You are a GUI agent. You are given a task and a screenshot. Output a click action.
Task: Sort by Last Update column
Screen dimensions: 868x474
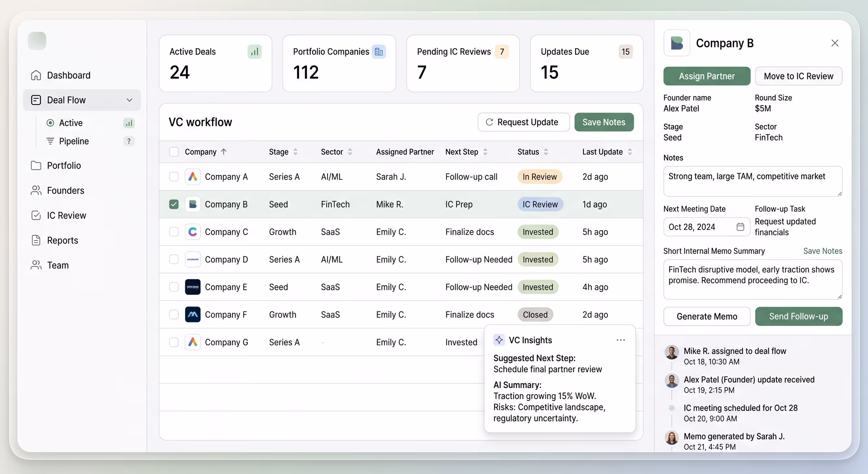630,152
